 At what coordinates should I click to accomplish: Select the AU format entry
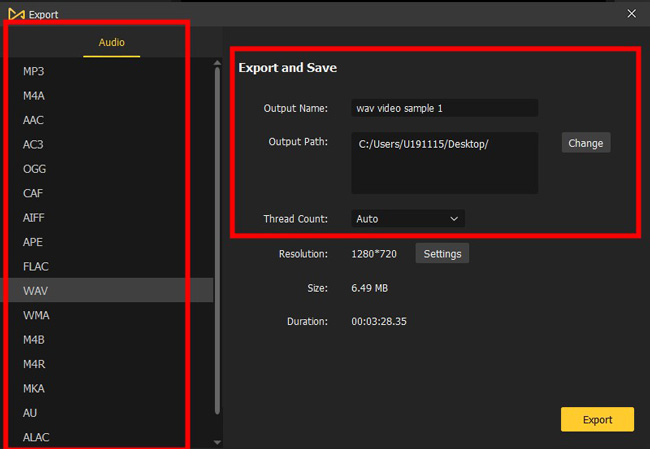(107, 413)
